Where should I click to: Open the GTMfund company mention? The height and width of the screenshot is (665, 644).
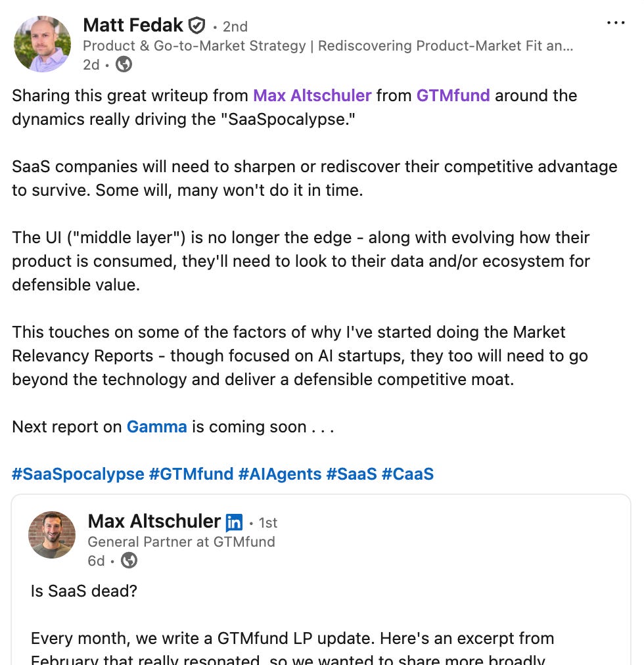[x=453, y=95]
